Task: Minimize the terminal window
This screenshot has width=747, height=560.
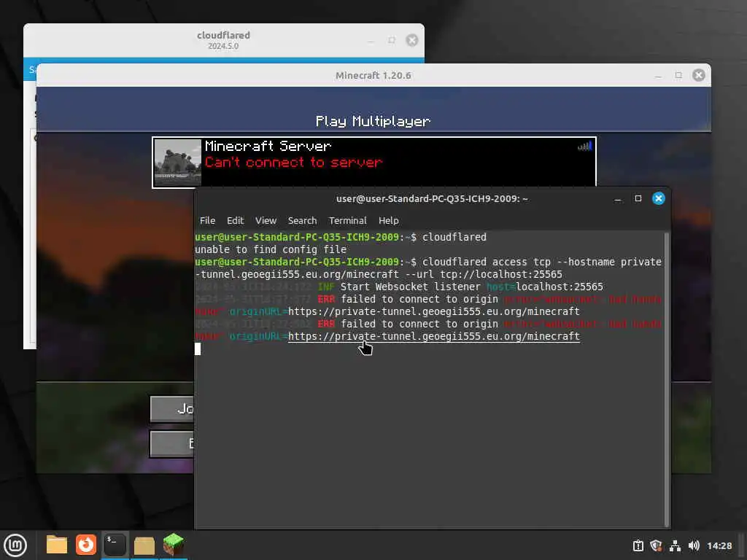Action: (618, 199)
